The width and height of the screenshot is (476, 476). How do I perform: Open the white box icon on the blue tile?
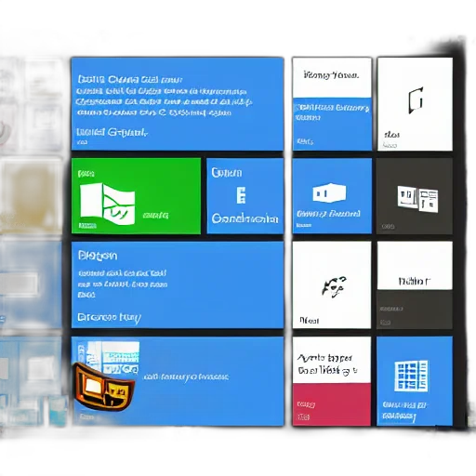[329, 192]
